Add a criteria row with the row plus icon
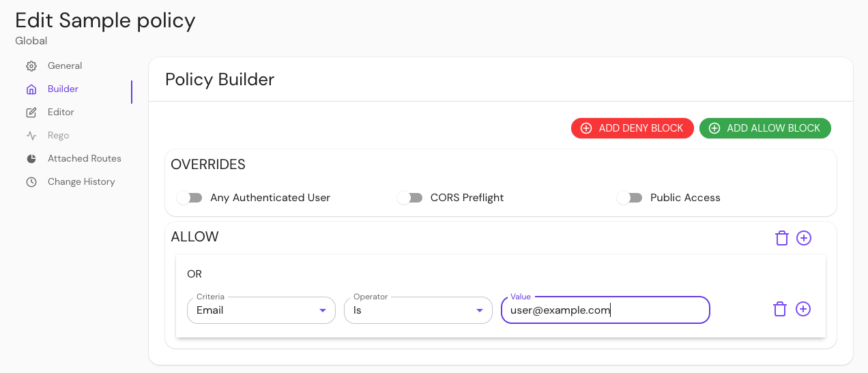The height and width of the screenshot is (373, 868). point(803,309)
